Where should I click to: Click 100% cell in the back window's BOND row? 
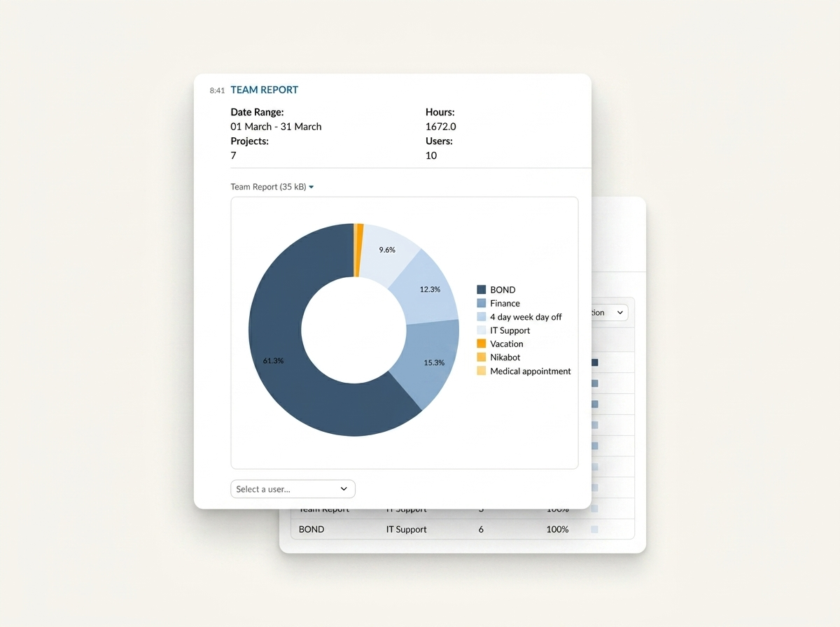557,529
